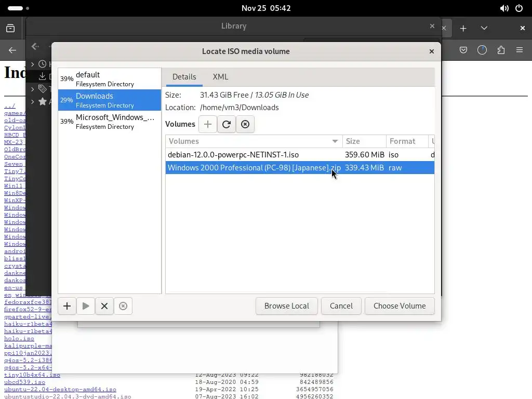Sort by the Size column header
Image resolution: width=532 pixels, height=399 pixels.
coord(364,141)
